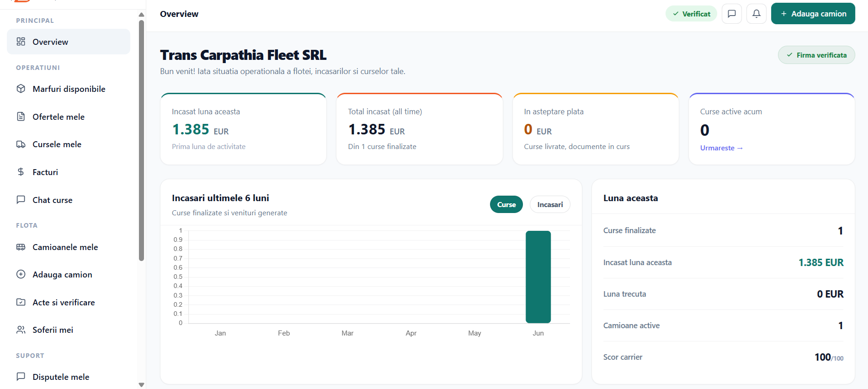Open Cursele mele section
This screenshot has height=389, width=868.
tap(69, 144)
